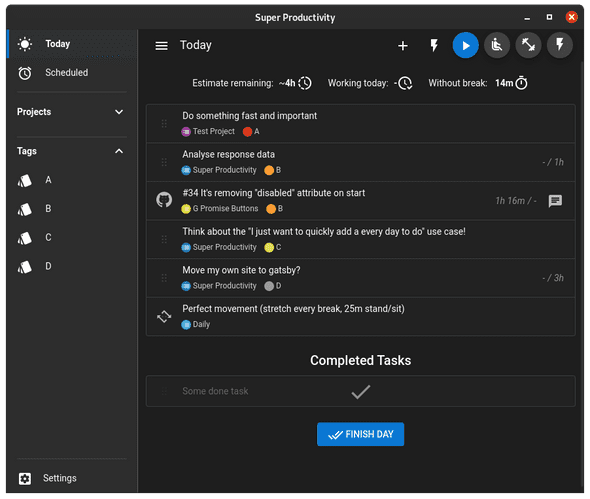Click repeat icon on Perfect movement task
The height and width of the screenshot is (499, 590).
click(x=164, y=316)
